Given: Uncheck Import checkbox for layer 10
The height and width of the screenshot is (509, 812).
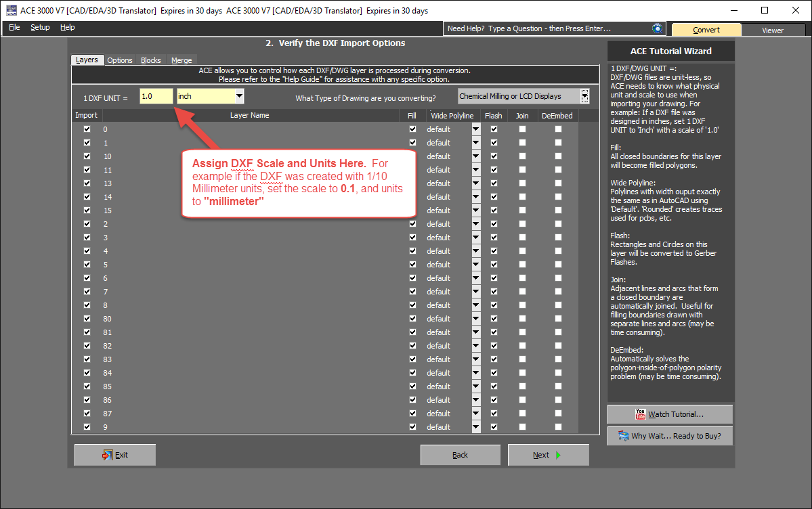Looking at the screenshot, I should pyautogui.click(x=87, y=156).
